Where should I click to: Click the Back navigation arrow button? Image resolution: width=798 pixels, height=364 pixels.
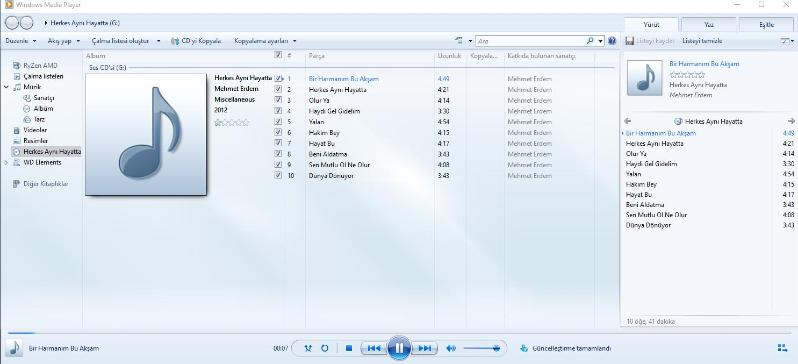tap(12, 23)
